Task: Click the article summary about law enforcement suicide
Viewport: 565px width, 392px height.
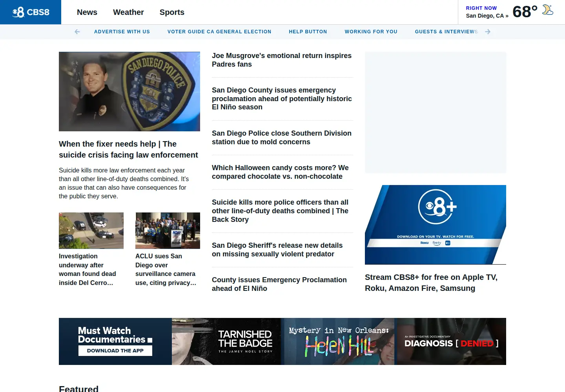Action: 124,183
